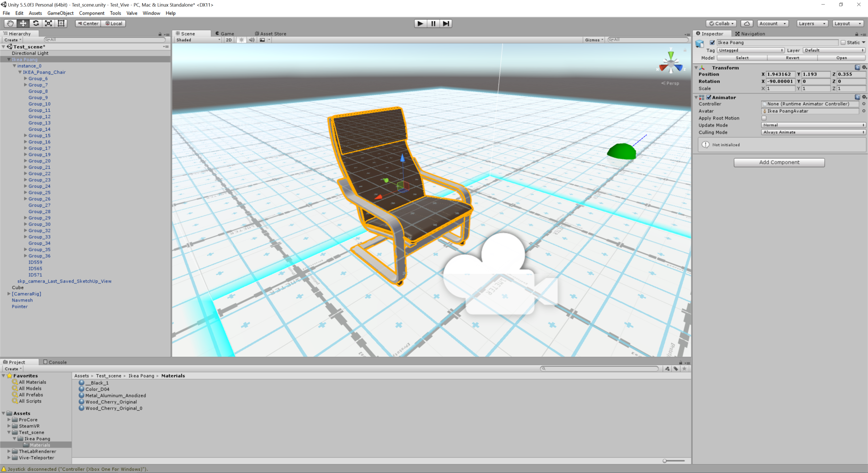Select the Rotate tool
The height and width of the screenshot is (473, 868).
(36, 23)
